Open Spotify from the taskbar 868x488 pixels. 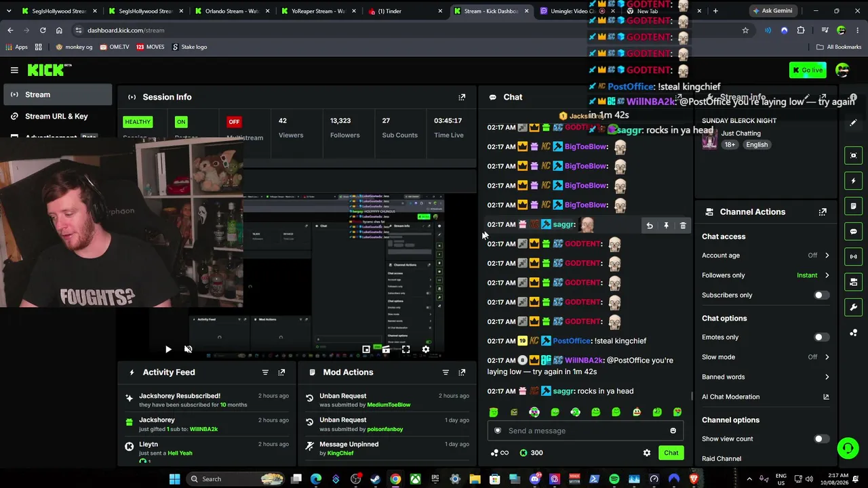(x=614, y=479)
